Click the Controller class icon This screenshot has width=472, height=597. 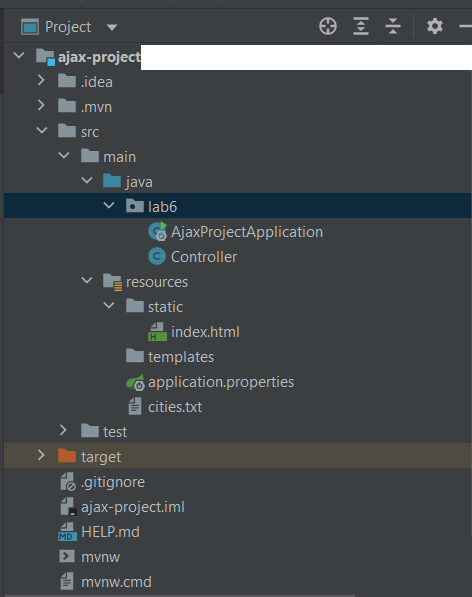click(157, 256)
